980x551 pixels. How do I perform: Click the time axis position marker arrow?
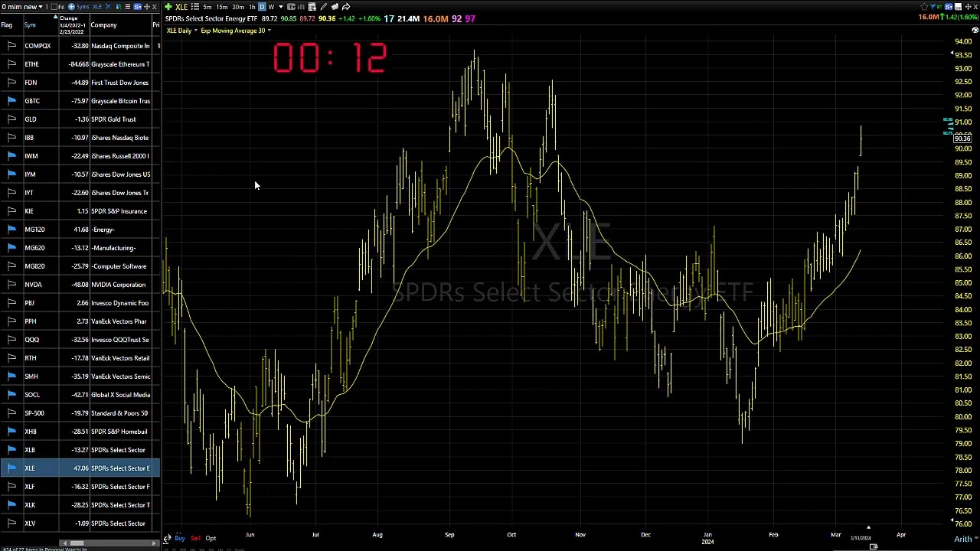[868, 527]
